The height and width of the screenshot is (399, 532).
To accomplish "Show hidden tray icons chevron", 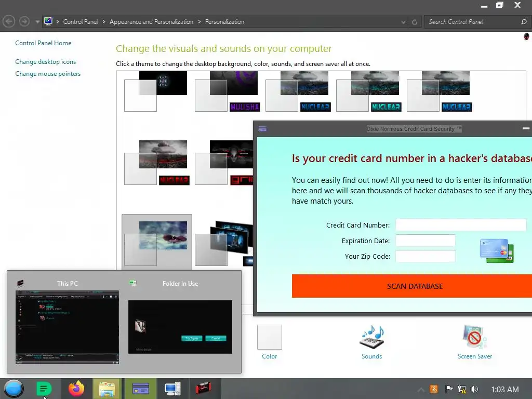I will (421, 390).
